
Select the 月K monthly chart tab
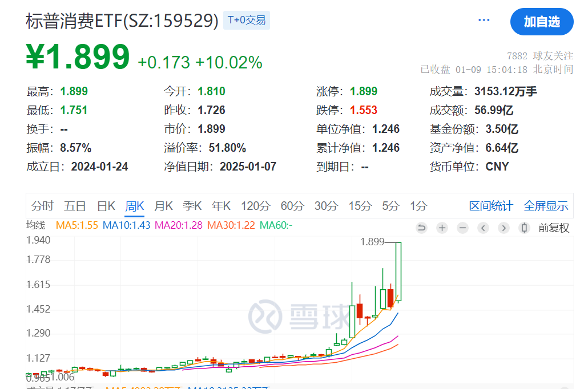163,206
